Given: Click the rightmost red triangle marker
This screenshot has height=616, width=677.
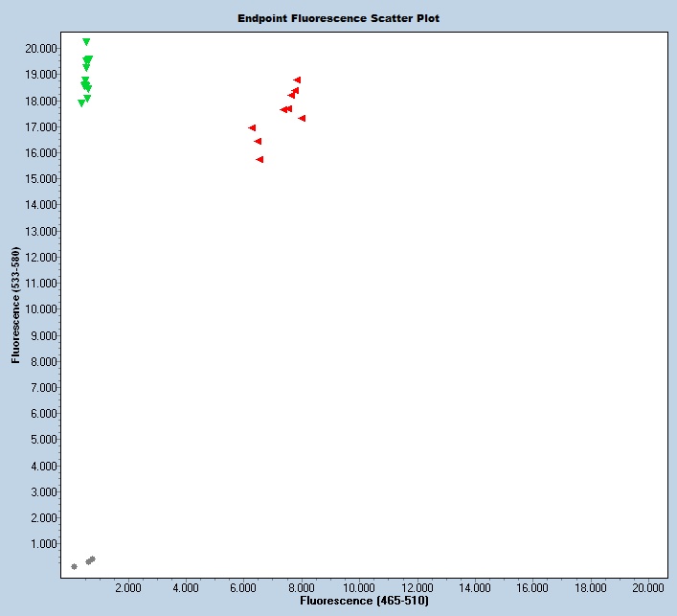Looking at the screenshot, I should tap(302, 119).
